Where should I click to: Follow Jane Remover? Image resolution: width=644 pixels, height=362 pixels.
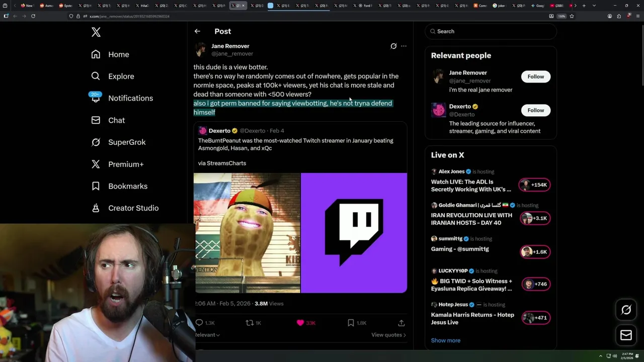(536, 76)
